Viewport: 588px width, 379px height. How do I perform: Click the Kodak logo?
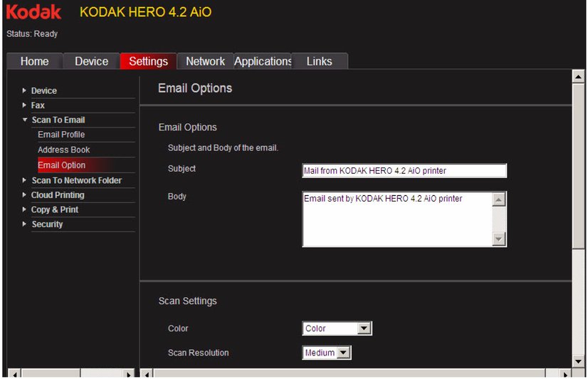[x=33, y=12]
